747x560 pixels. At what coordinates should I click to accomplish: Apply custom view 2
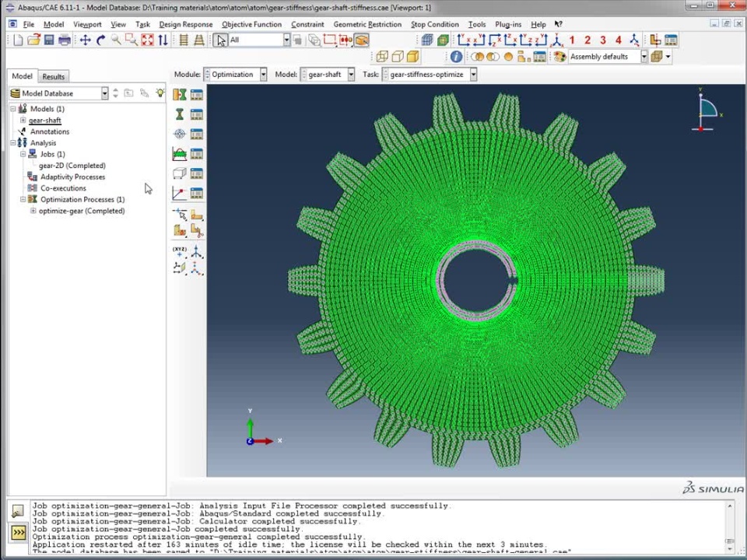587,40
